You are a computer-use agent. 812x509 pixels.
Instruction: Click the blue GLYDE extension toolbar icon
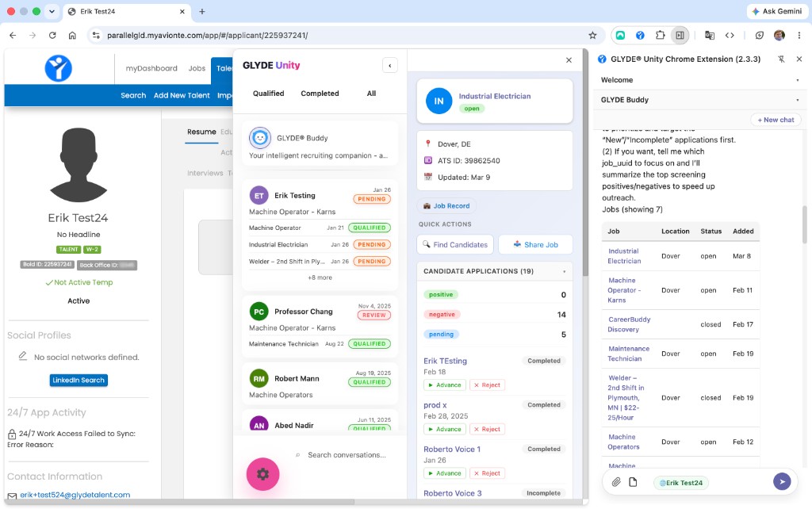(x=640, y=35)
